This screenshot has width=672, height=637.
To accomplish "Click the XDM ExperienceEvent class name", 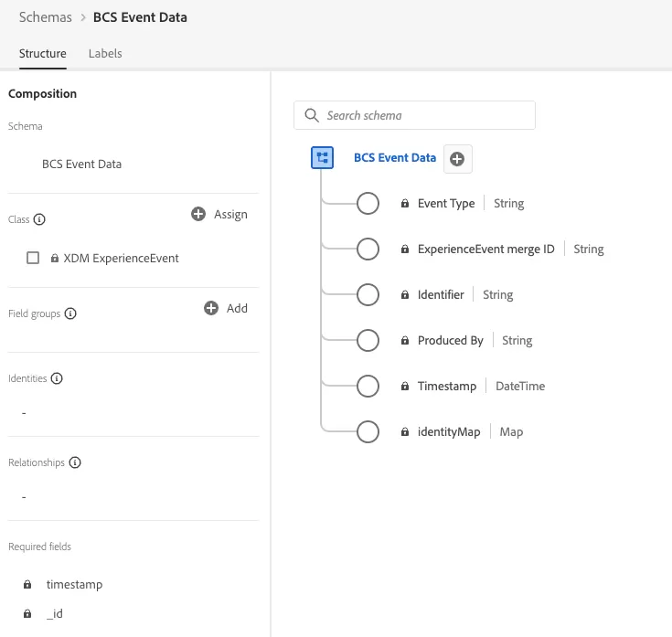I will tap(122, 259).
